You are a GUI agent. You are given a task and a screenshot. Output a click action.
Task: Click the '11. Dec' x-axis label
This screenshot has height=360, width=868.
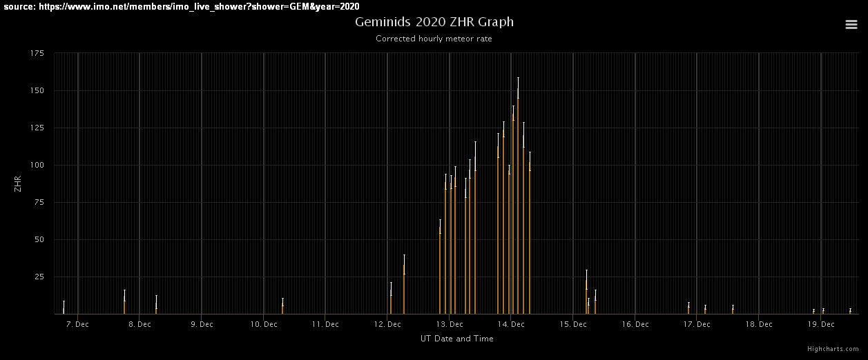point(325,324)
